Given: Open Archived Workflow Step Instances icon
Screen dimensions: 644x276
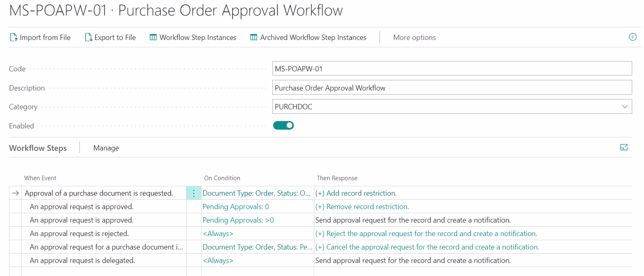Looking at the screenshot, I should (254, 38).
